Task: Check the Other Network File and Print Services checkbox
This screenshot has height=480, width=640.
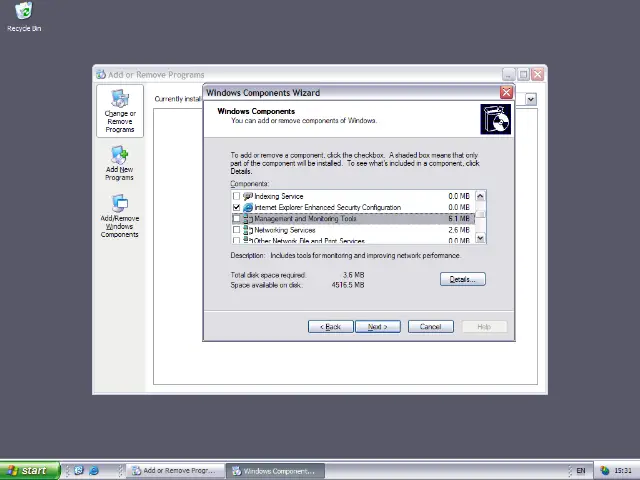Action: click(236, 240)
